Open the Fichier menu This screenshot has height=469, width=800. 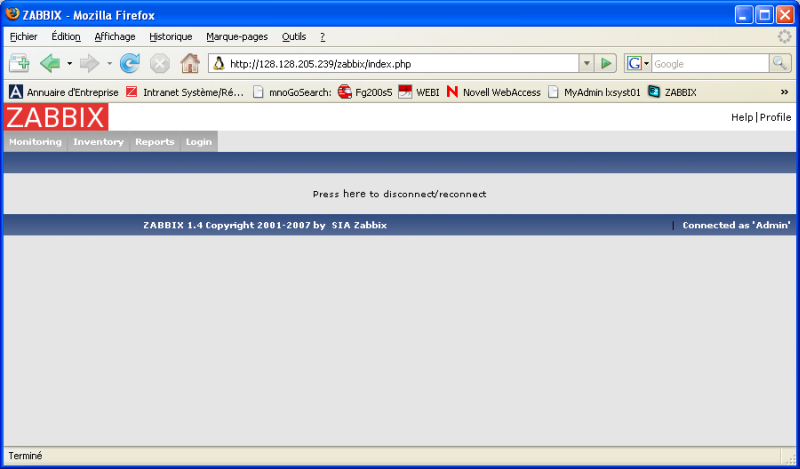tap(23, 37)
